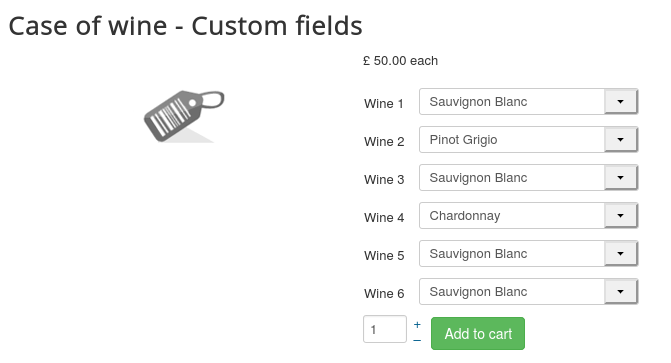Viewport: 671px width, 363px height.
Task: Click the £ 50.00 each price text
Action: click(x=401, y=61)
